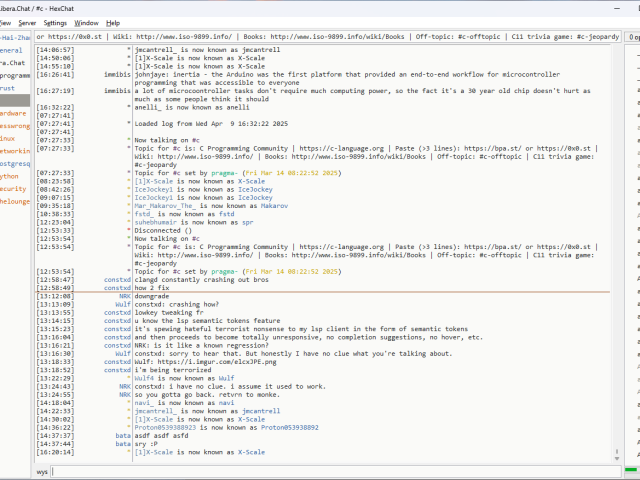Switch to the rust channel

8,88
